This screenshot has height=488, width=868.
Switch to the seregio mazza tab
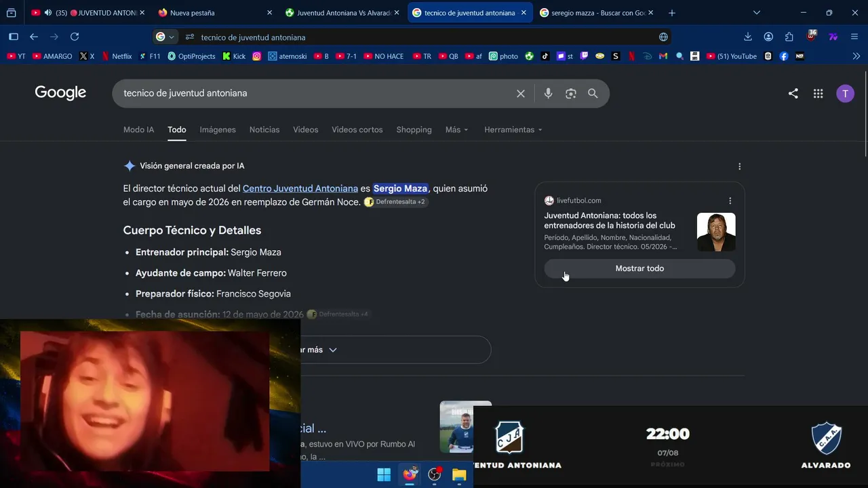point(596,13)
